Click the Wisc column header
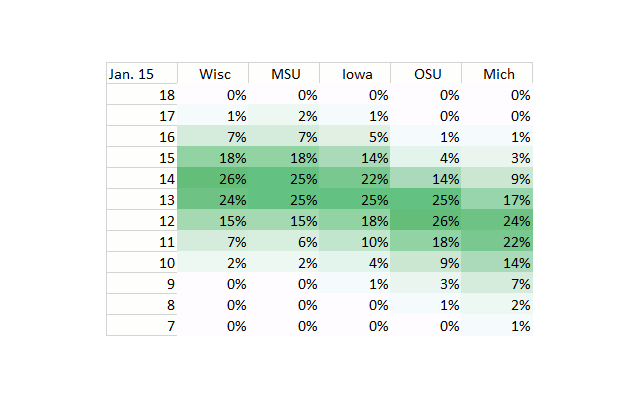The image size is (640, 400). (x=214, y=74)
